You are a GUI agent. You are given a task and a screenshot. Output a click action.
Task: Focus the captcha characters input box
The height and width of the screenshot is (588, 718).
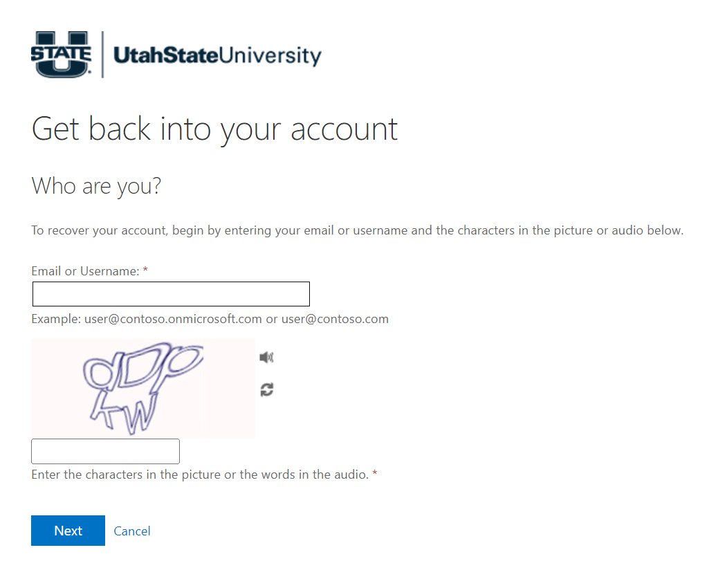pos(105,452)
